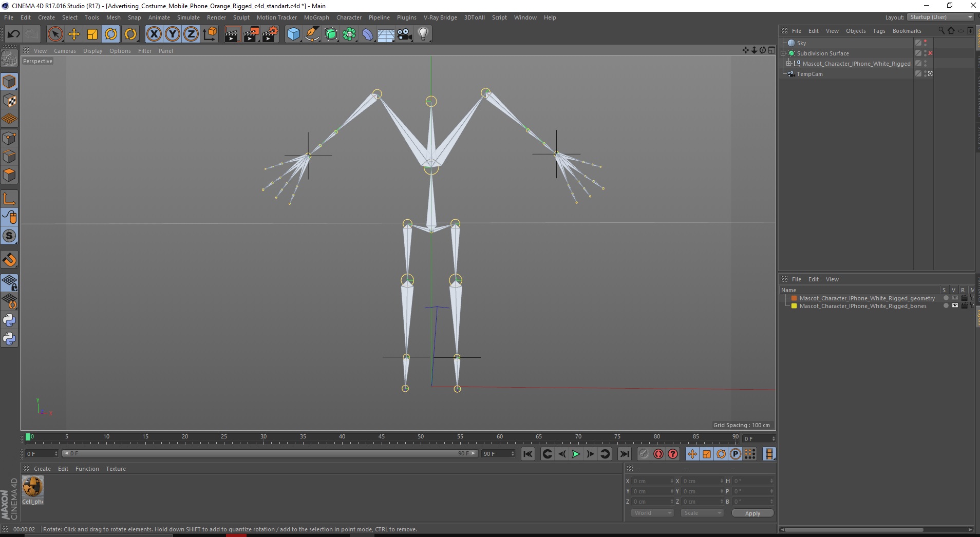Open the Layout dropdown Startup (User)
980x537 pixels.
click(940, 17)
